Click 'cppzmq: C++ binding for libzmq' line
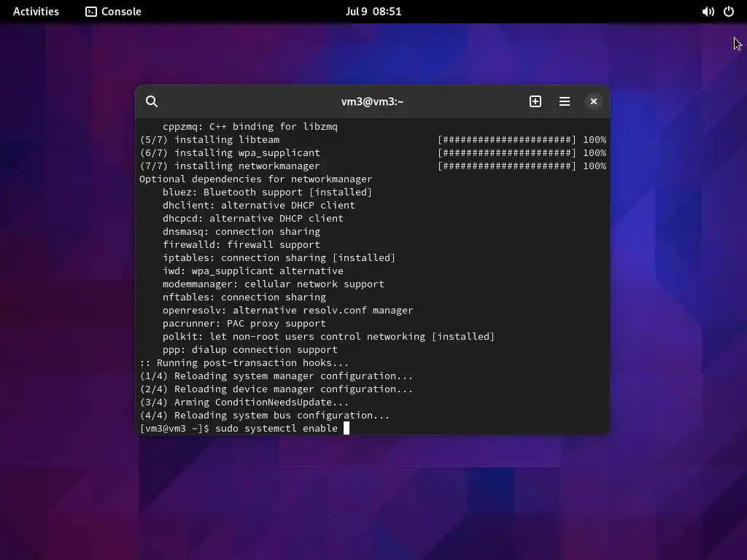Viewport: 747px width, 560px height. 250,127
